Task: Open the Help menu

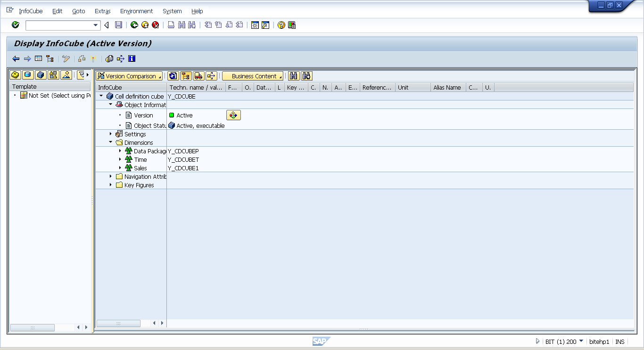Action: click(x=197, y=11)
